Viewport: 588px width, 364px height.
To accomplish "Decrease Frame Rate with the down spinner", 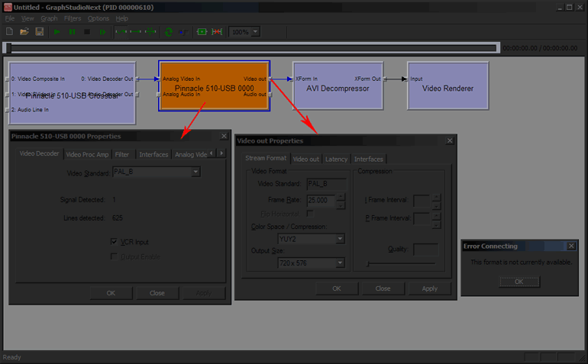I will [x=341, y=205].
